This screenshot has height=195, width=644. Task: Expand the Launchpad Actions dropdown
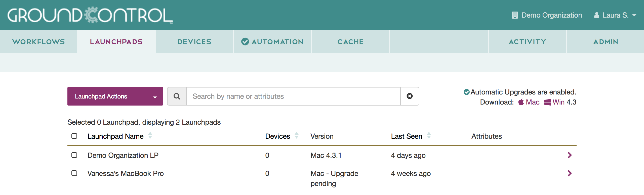[x=115, y=96]
